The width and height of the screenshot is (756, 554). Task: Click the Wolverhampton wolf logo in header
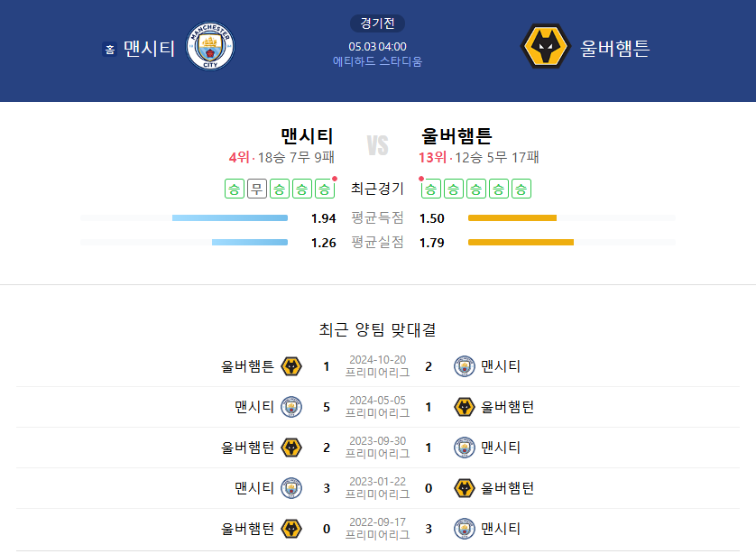click(x=545, y=46)
